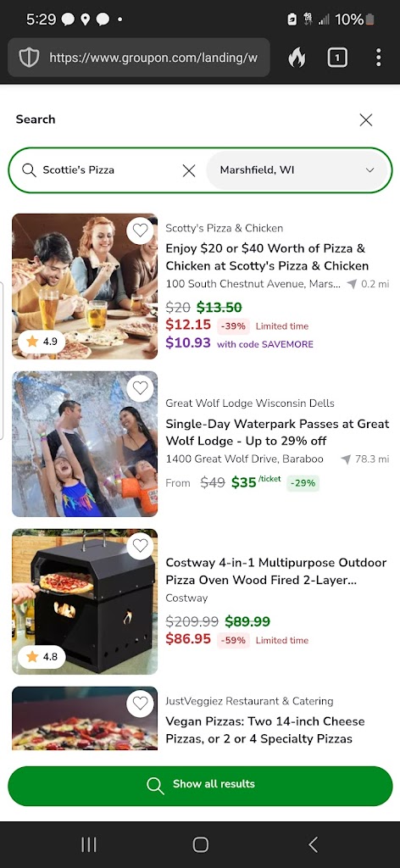Click Show all results button
Screen dimensions: 400x868
[200, 786]
